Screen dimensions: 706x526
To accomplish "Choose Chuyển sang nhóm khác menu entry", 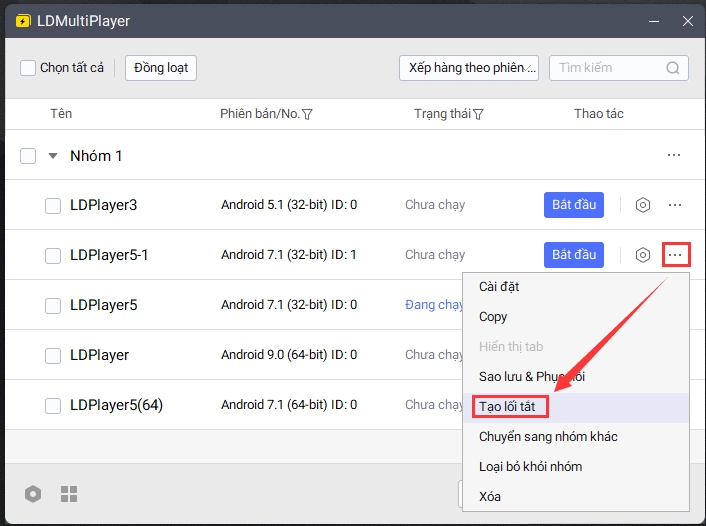I will click(576, 436).
